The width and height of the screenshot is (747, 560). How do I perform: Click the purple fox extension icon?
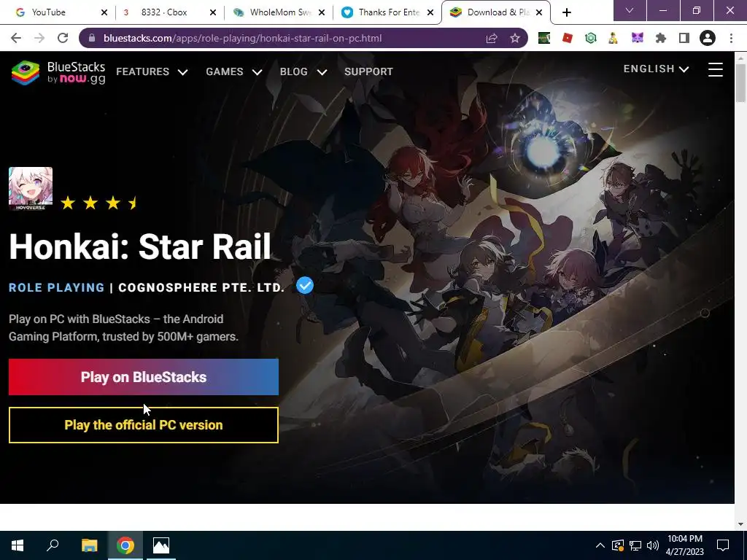click(638, 38)
